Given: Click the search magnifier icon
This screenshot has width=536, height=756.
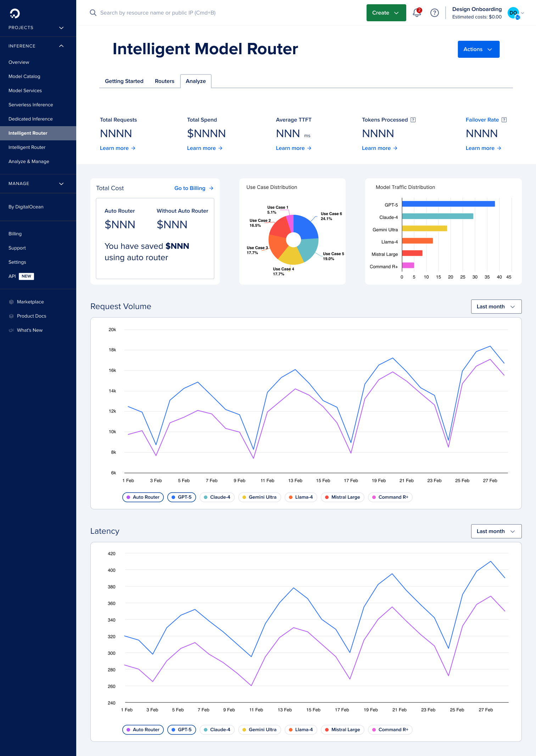Looking at the screenshot, I should 93,13.
